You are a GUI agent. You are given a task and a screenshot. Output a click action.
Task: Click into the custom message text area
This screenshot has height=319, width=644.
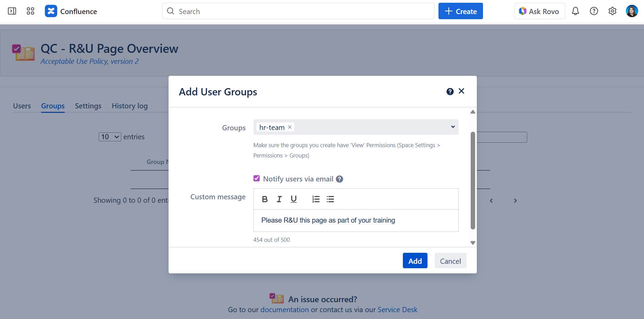point(356,221)
